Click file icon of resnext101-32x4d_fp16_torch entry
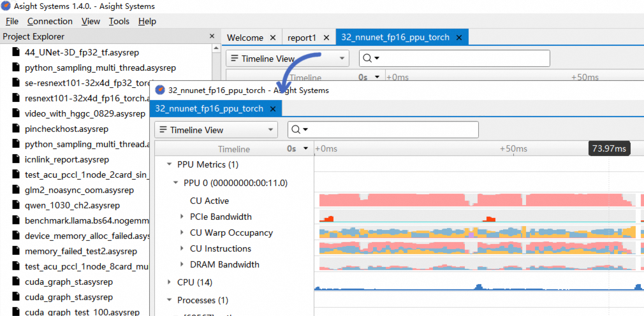 click(x=16, y=98)
